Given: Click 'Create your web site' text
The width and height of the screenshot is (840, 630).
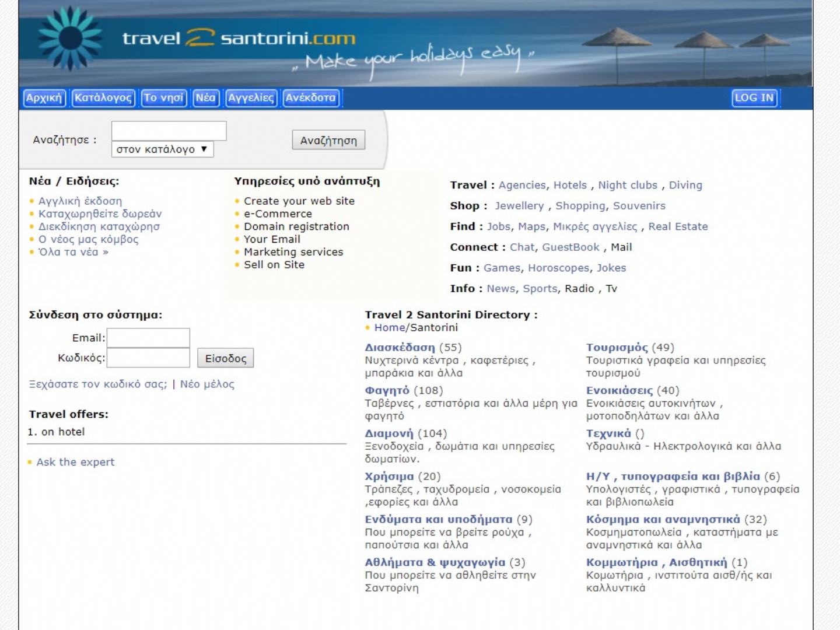Looking at the screenshot, I should 299,201.
